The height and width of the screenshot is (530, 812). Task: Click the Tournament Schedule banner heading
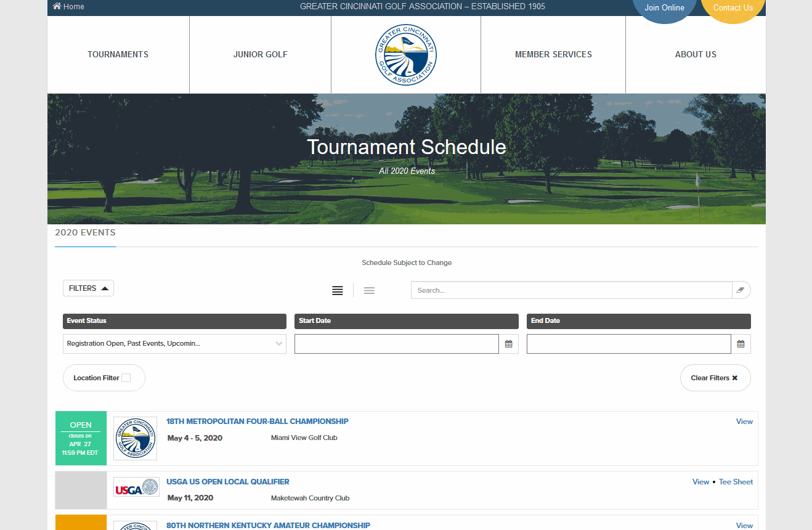click(407, 147)
